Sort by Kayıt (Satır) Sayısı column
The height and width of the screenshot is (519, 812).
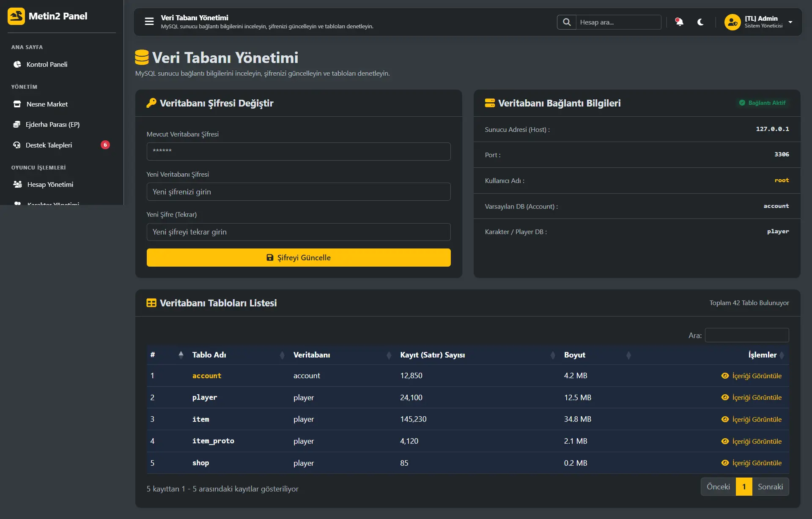tap(478, 355)
